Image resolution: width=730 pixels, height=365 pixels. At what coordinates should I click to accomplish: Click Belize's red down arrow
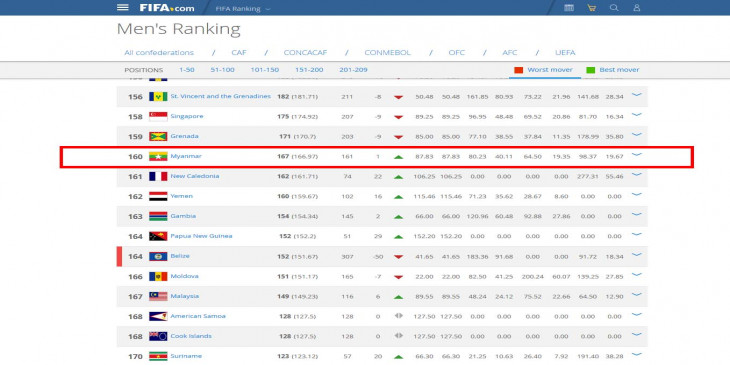(398, 257)
